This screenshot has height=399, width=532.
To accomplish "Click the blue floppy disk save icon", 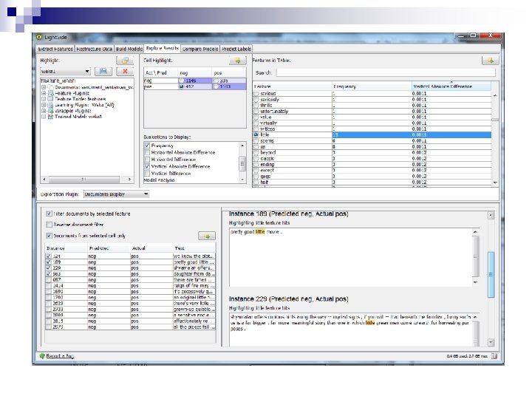I will point(103,72).
